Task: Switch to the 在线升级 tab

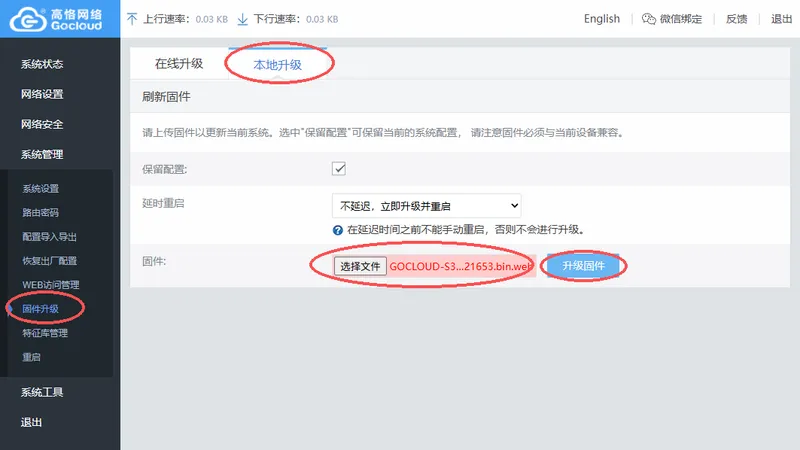Action: tap(179, 64)
